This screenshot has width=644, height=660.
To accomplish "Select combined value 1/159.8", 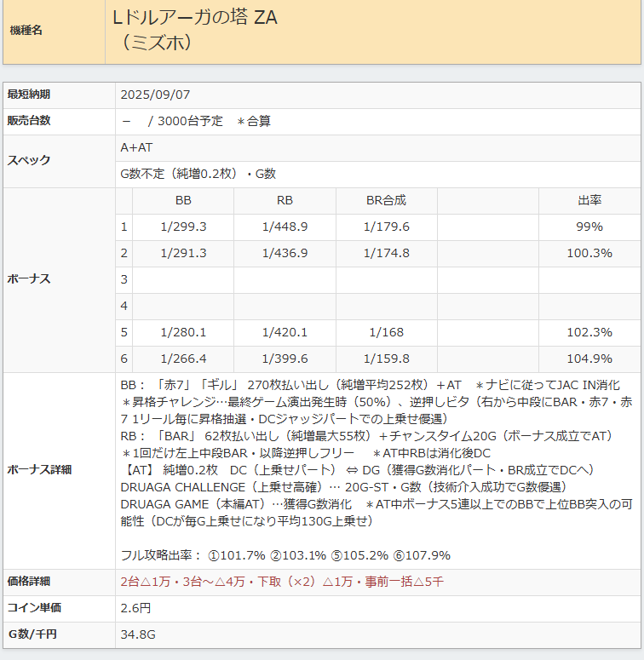I will pyautogui.click(x=387, y=359).
